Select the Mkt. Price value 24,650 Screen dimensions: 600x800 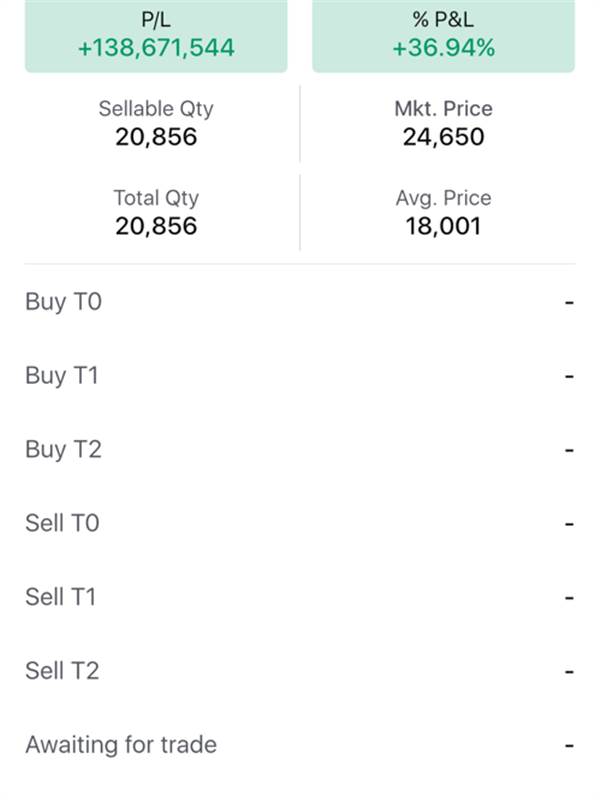pyautogui.click(x=443, y=137)
